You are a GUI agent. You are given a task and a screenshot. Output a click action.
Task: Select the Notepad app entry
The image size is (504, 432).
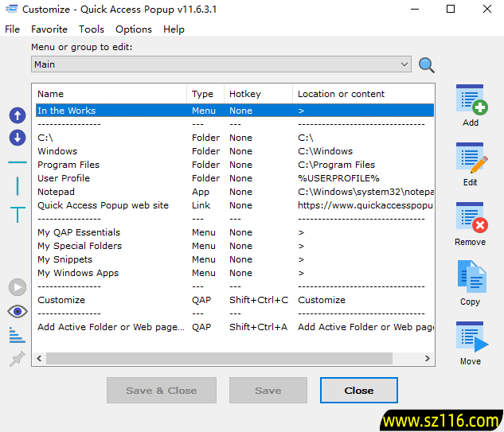pos(56,192)
